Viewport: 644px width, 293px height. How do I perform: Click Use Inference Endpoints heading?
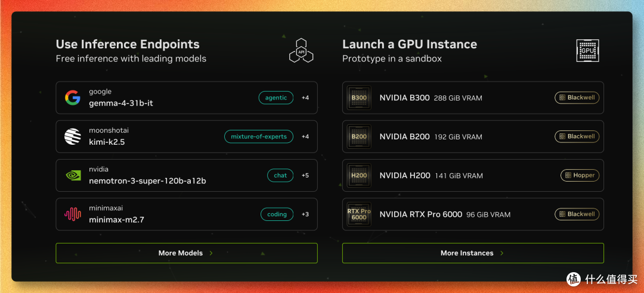[x=128, y=44]
